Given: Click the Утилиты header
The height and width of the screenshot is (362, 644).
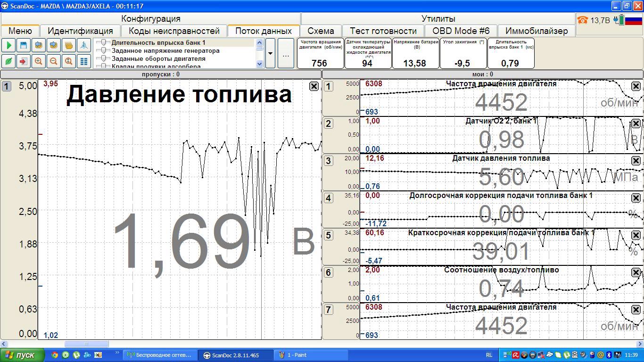Looking at the screenshot, I should (438, 19).
